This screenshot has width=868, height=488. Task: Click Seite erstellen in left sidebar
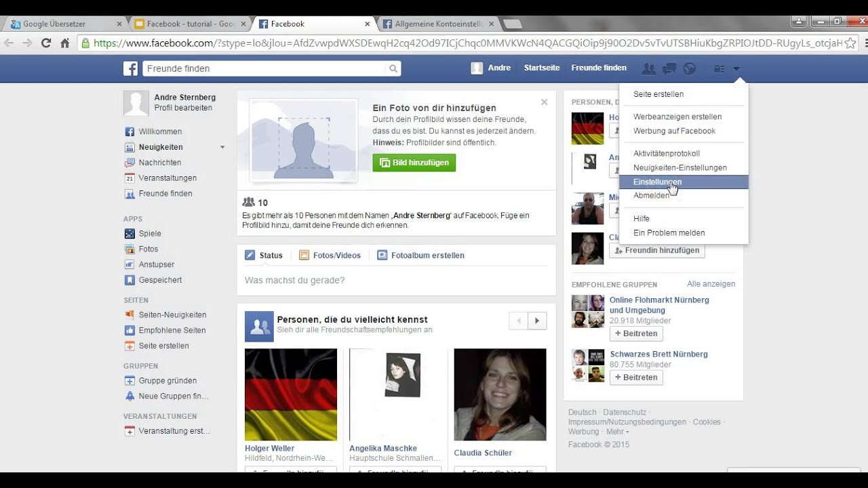click(163, 346)
